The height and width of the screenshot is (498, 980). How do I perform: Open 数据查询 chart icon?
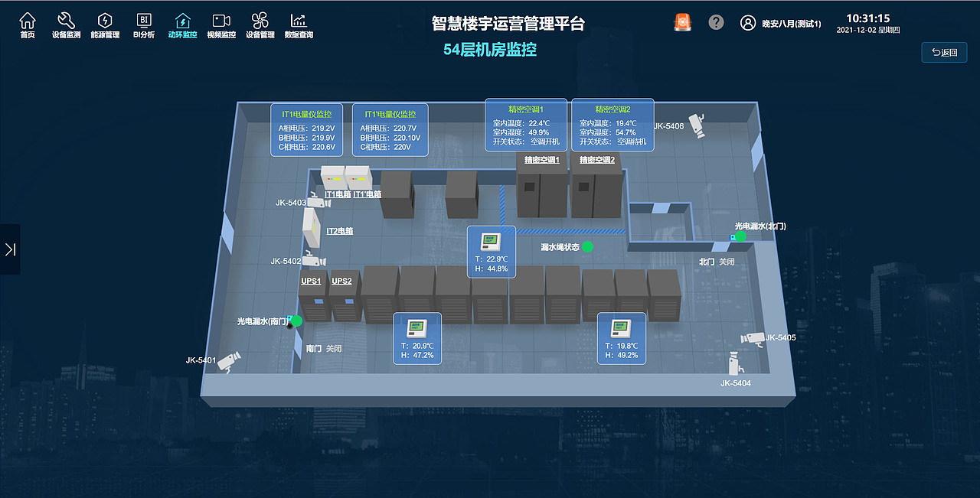pos(299,21)
